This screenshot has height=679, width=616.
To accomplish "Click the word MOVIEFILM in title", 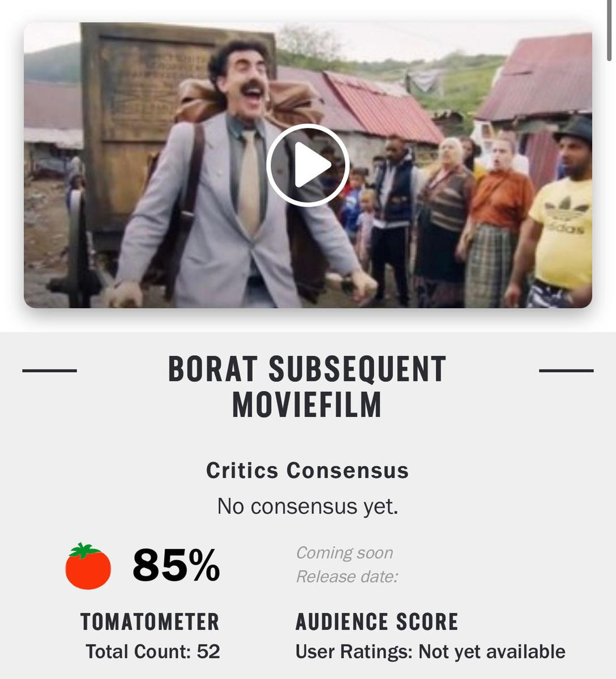I will (307, 405).
